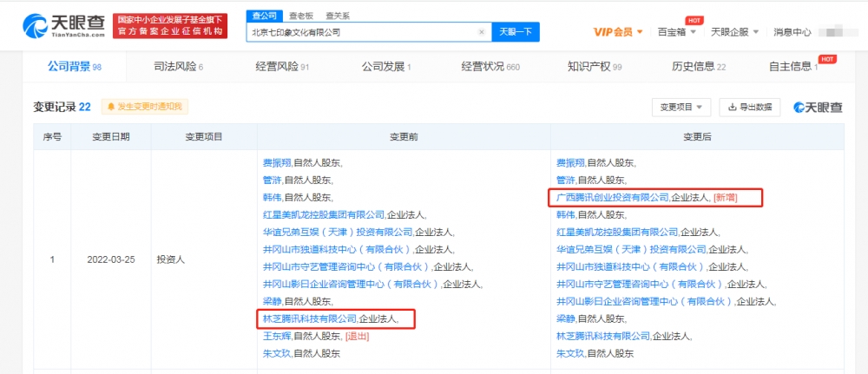The image size is (868, 374).
Task: Select the 历史信息 tab
Action: (x=699, y=67)
